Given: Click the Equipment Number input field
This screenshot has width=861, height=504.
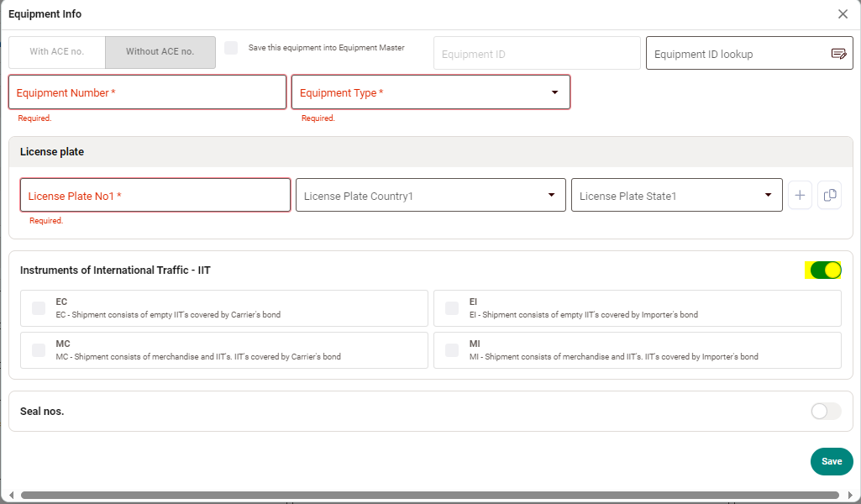Looking at the screenshot, I should pyautogui.click(x=147, y=92).
